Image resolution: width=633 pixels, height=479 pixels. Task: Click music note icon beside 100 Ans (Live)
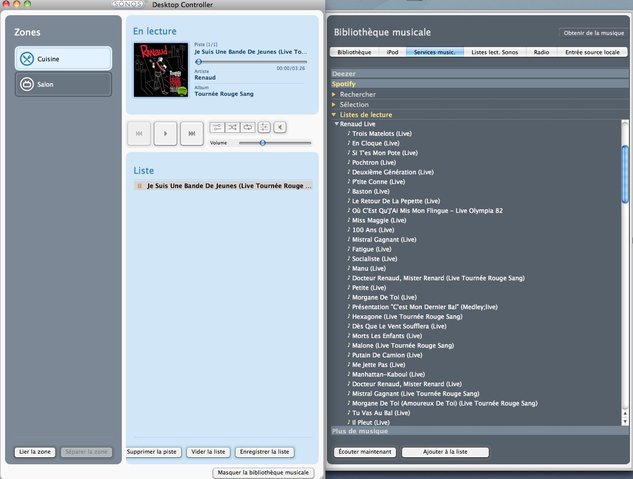pos(349,230)
